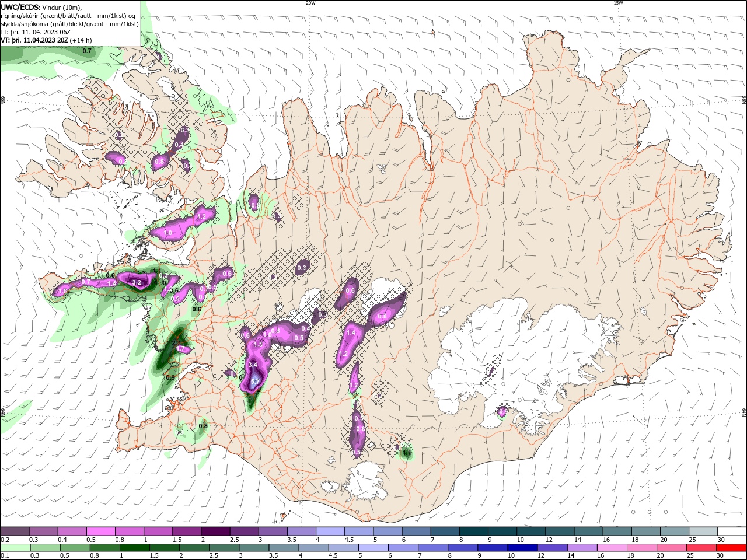The image size is (747, 560).
Task: Pick the 25–30 pale grey snow scale swatch
Action: (703, 531)
